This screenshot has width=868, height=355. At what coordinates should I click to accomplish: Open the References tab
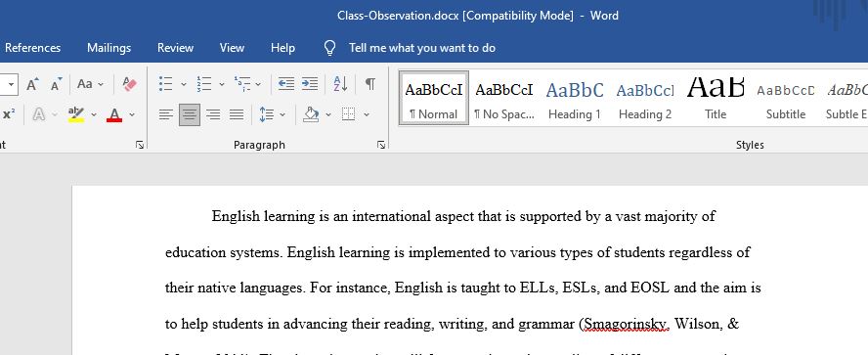tap(32, 48)
